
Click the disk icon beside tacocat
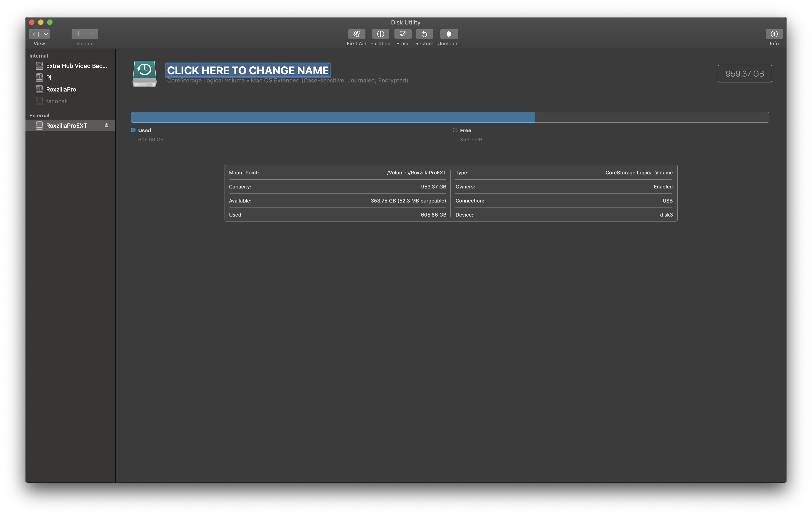[x=39, y=101]
